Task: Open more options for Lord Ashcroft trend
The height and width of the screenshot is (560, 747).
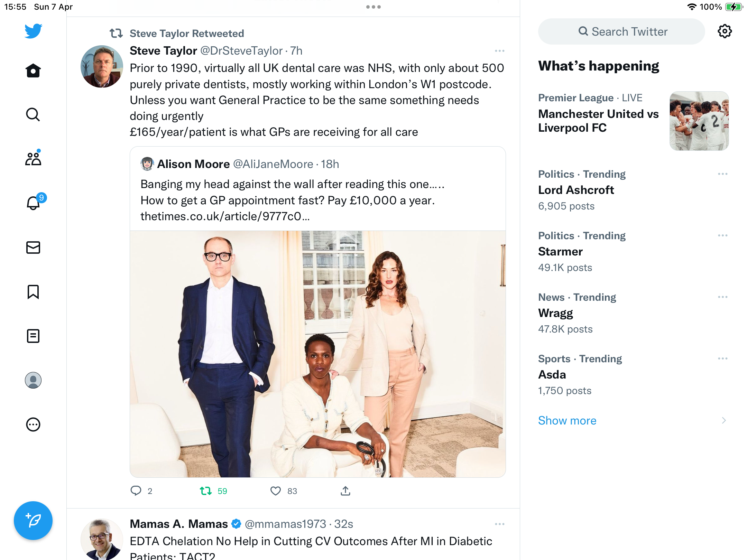Action: [723, 174]
